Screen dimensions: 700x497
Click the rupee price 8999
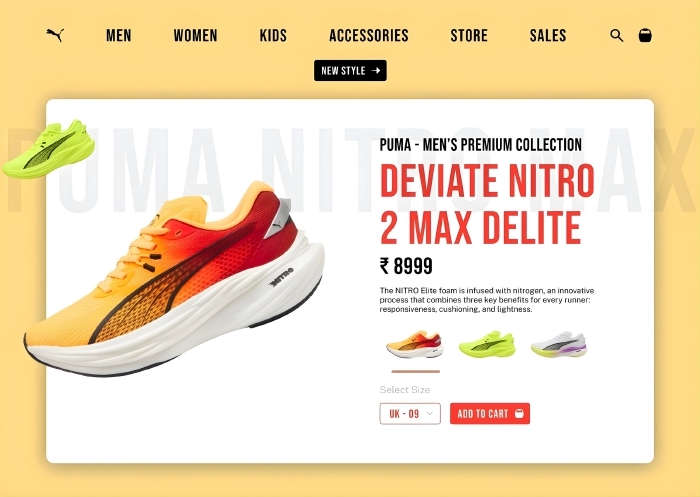[x=406, y=266]
